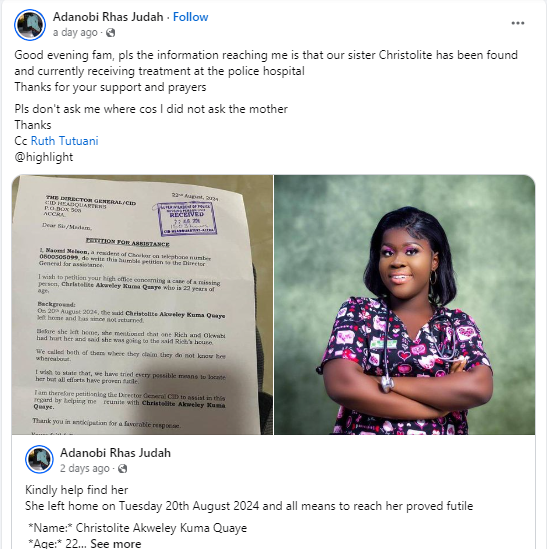
Task: Click the '*Name:* Christolite Akweley Kuma Quaye' line
Action: pyautogui.click(x=137, y=528)
